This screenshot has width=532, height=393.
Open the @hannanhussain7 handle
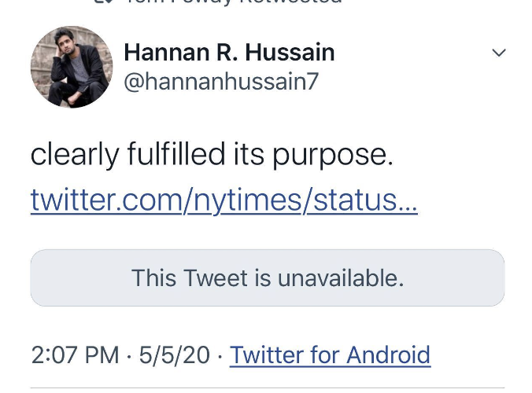(221, 81)
